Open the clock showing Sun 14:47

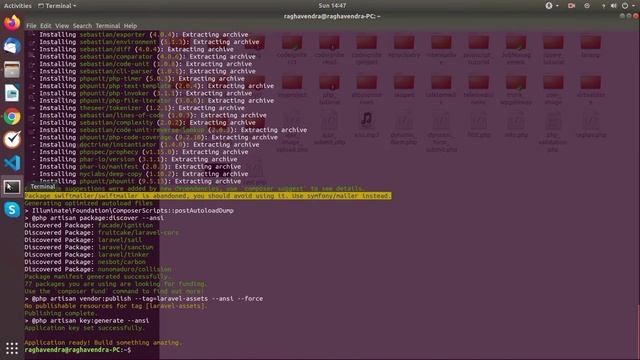[332, 6]
